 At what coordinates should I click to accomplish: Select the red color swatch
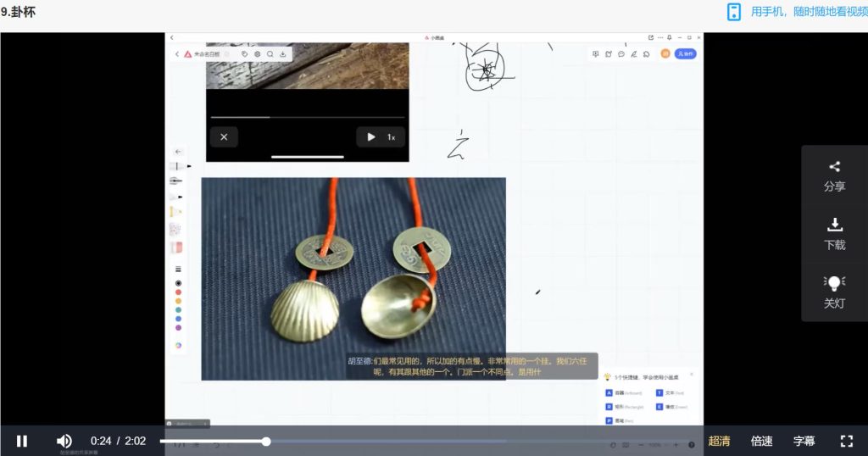point(178,292)
